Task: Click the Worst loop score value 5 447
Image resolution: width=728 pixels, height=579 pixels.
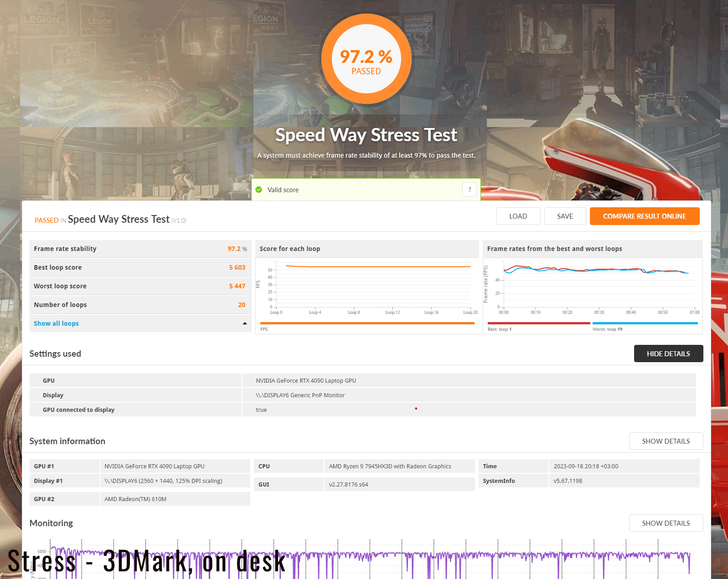Action: click(x=237, y=286)
